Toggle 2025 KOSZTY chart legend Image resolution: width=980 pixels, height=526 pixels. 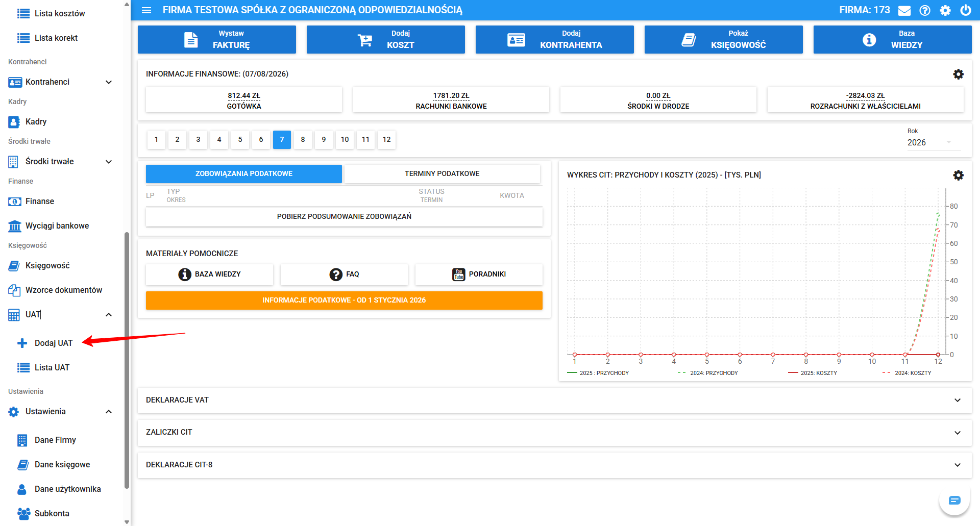point(813,373)
